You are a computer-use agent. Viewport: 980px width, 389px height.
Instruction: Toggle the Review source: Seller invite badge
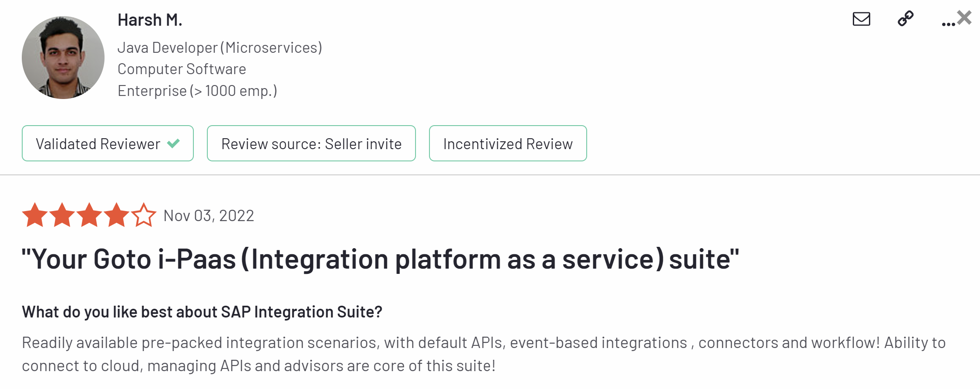(311, 143)
